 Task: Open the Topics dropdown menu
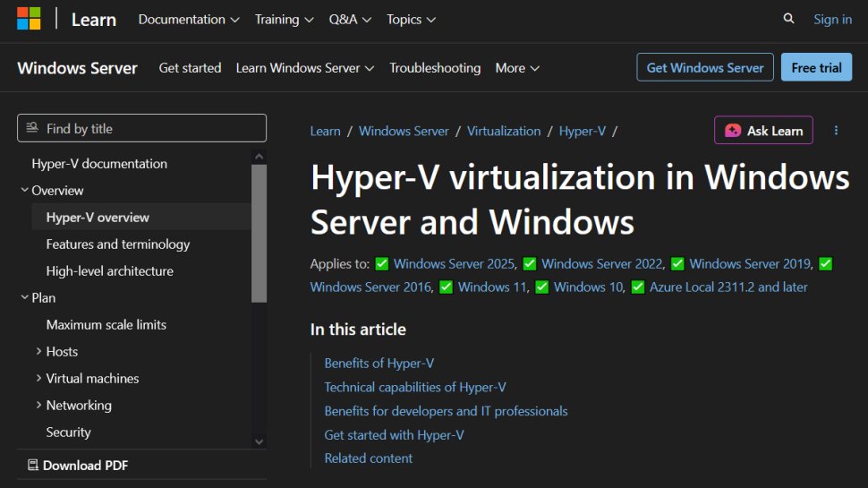point(411,20)
